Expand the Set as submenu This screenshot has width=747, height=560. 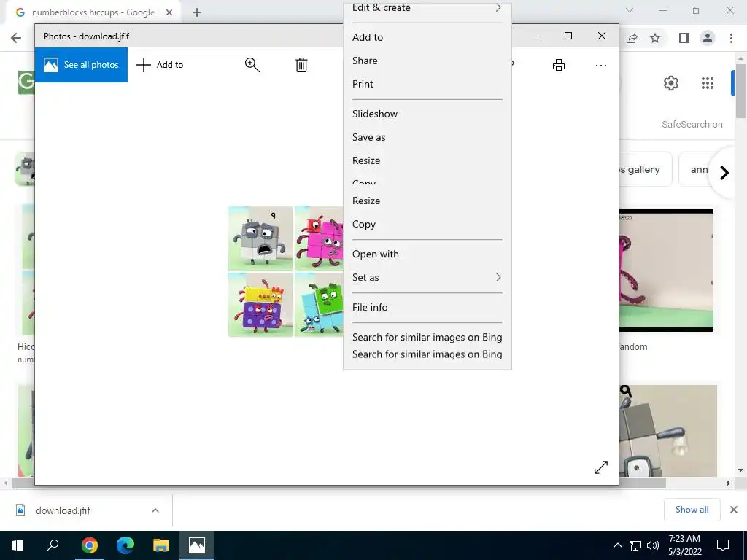point(427,277)
